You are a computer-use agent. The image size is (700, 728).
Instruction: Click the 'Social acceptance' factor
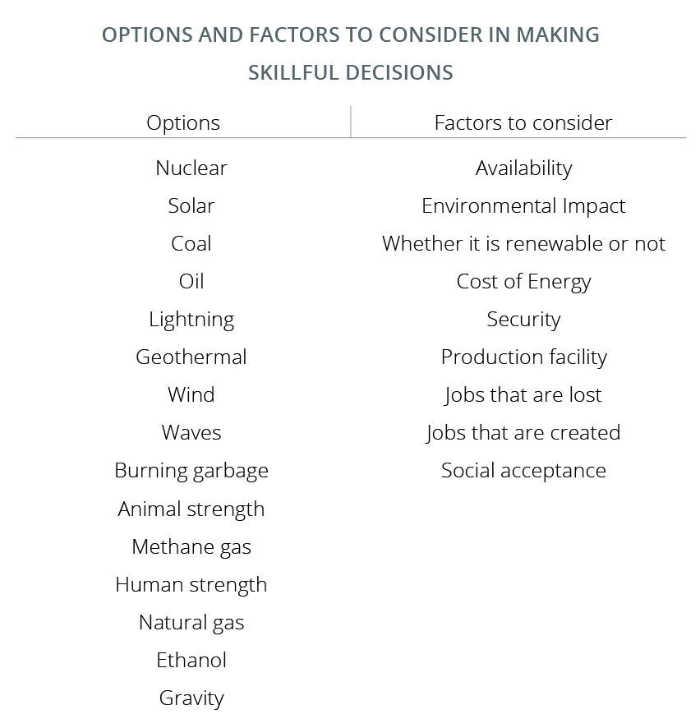point(523,471)
